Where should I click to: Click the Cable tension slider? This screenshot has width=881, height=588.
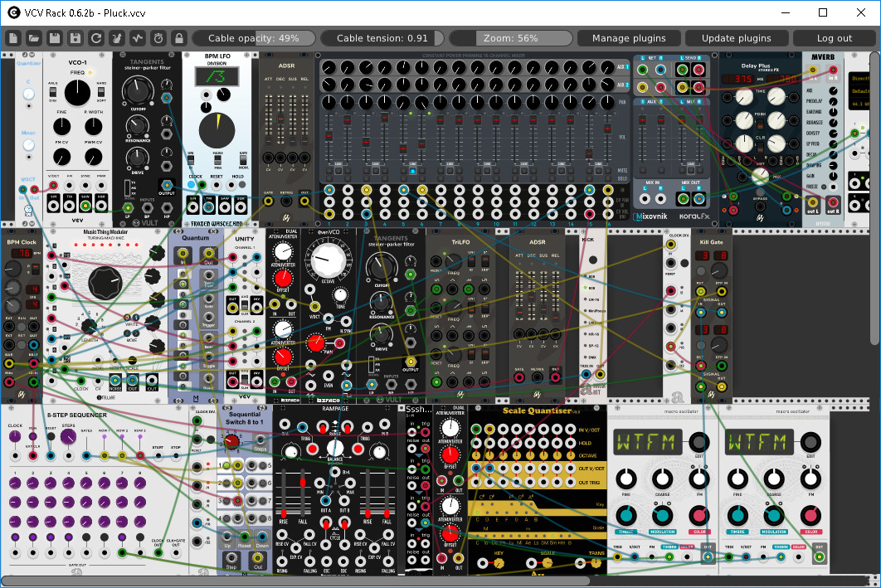[x=382, y=38]
